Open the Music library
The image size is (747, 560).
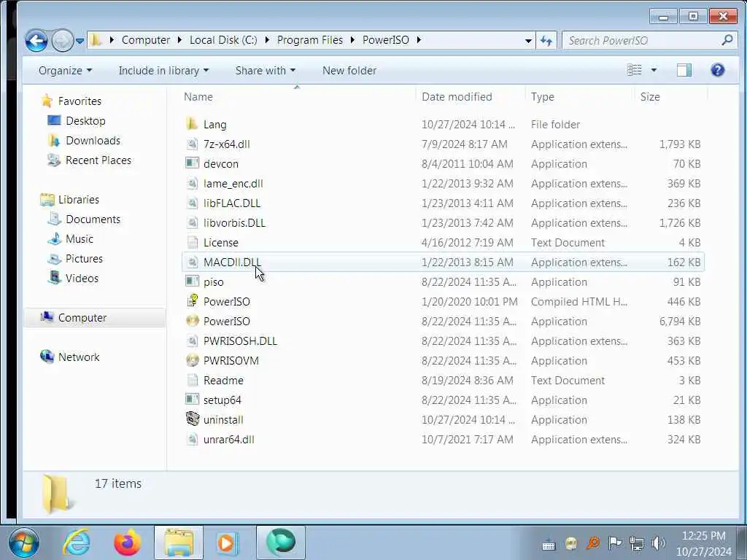(79, 239)
